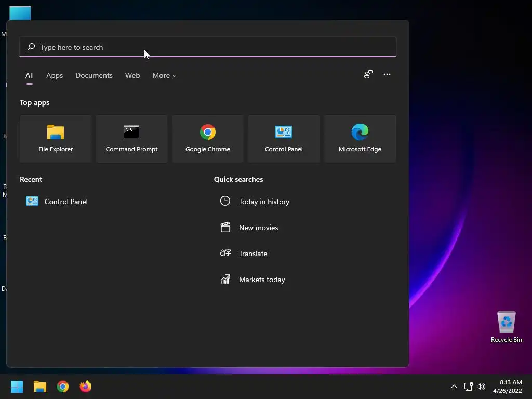532x399 pixels.
Task: Open the three-dot options menu
Action: pyautogui.click(x=387, y=74)
